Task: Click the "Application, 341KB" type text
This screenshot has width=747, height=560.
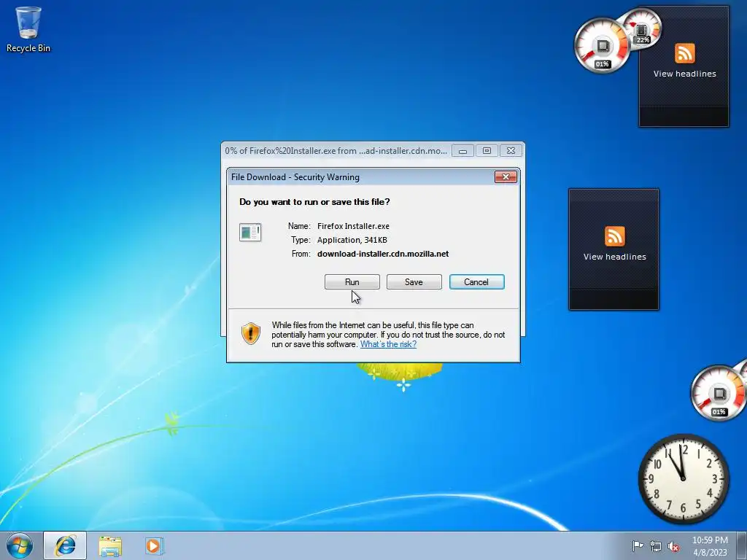Action: (x=352, y=240)
